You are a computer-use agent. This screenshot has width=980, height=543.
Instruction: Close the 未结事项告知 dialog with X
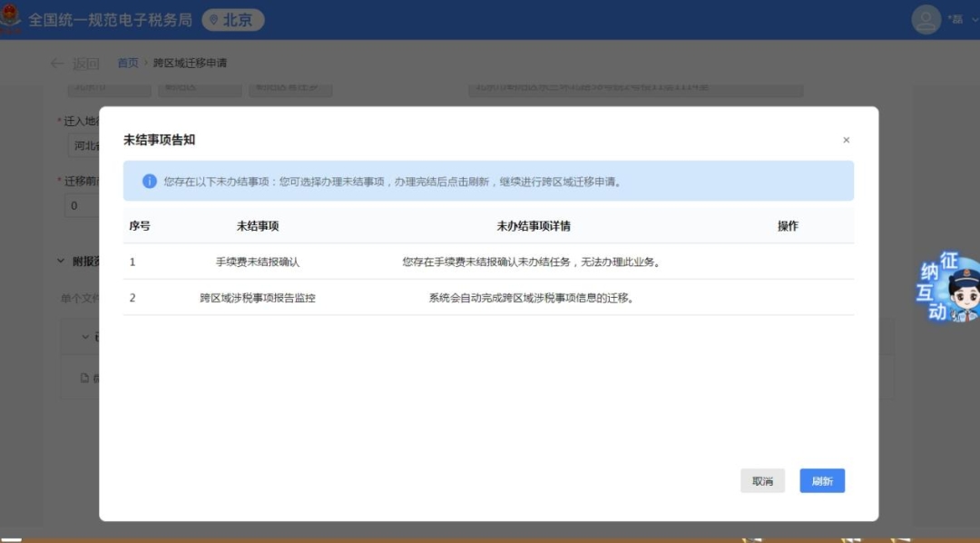coord(846,140)
